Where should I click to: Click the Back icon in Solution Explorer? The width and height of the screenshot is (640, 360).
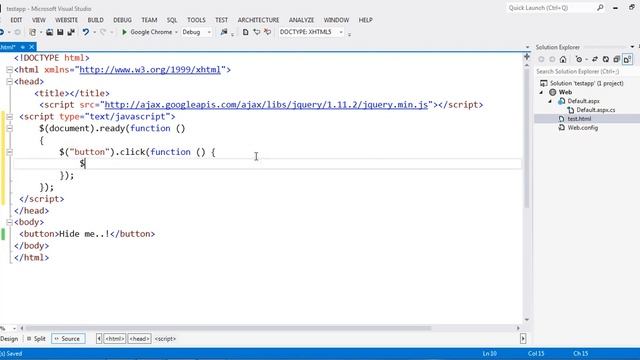click(x=541, y=60)
